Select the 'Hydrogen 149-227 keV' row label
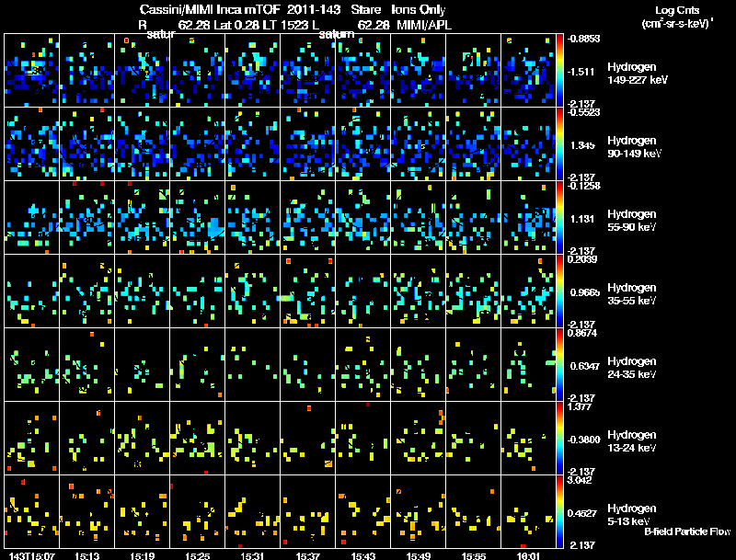Viewport: 736px width, 560px height. click(x=637, y=74)
